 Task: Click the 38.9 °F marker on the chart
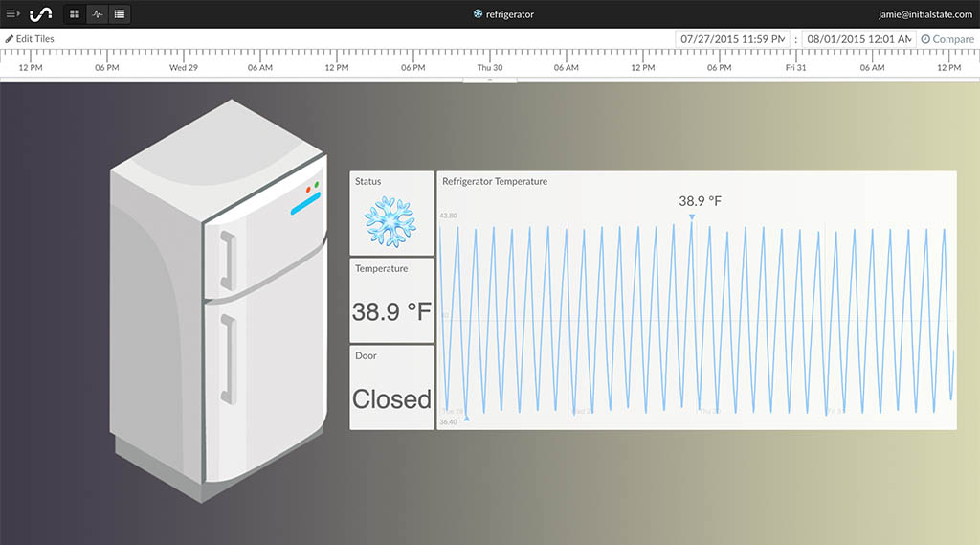tap(692, 216)
